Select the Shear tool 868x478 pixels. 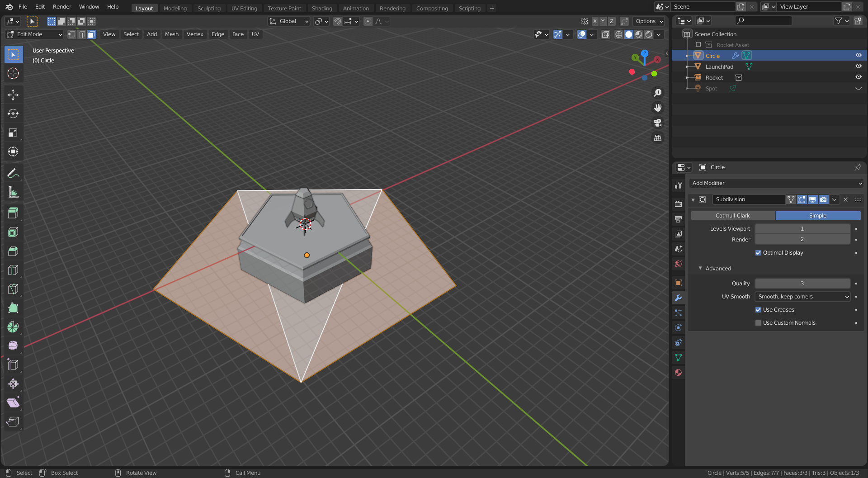coord(13,403)
